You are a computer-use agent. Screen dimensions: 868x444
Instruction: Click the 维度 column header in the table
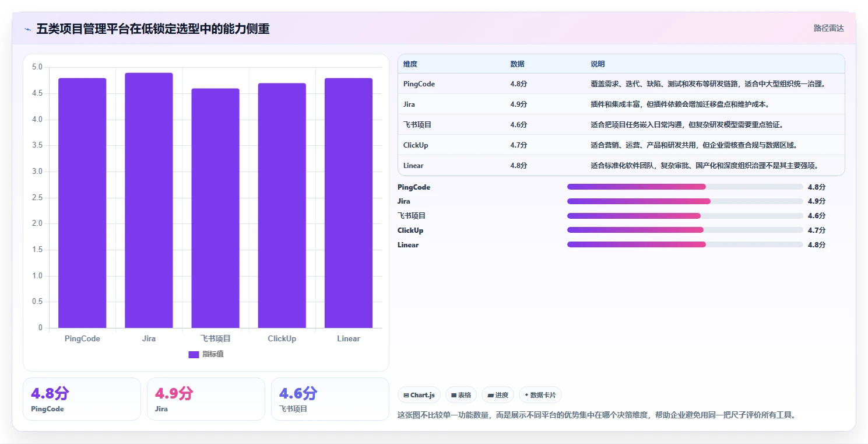(x=410, y=64)
